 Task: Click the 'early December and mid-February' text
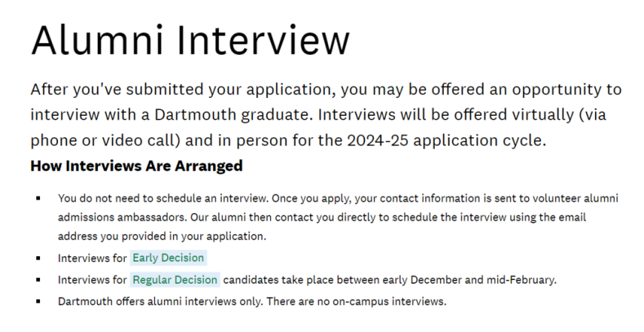click(x=470, y=280)
